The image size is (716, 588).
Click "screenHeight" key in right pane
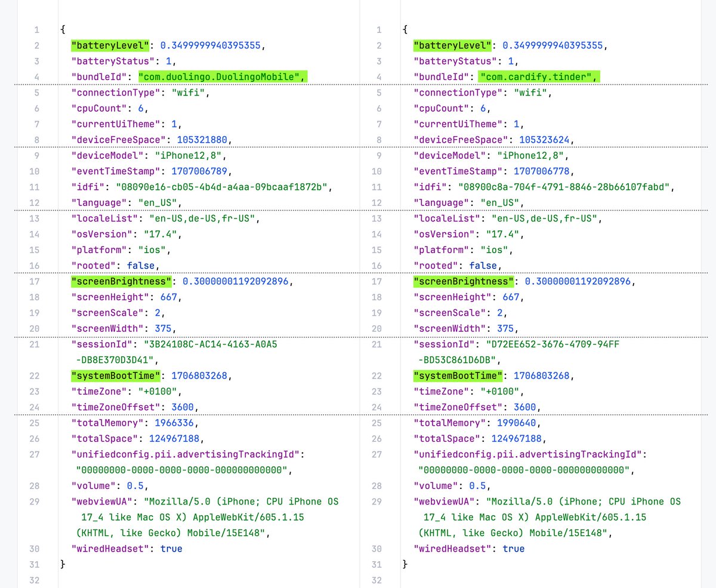coord(452,297)
